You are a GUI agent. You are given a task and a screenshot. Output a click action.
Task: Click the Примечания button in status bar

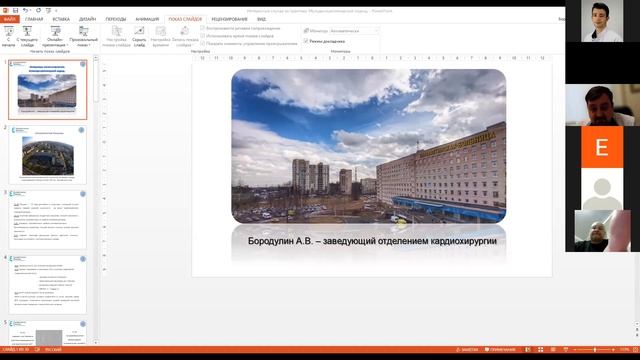pyautogui.click(x=500, y=350)
